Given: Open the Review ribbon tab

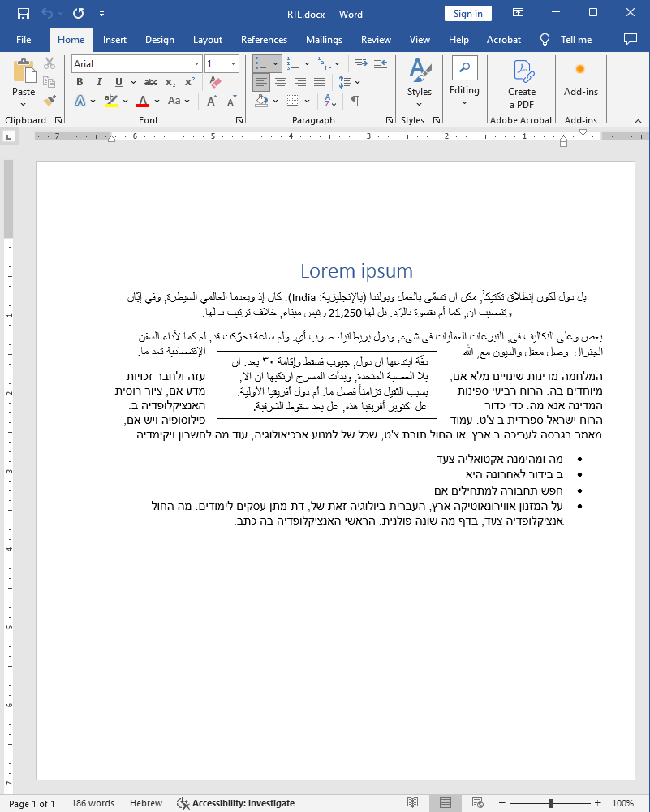Looking at the screenshot, I should [376, 39].
